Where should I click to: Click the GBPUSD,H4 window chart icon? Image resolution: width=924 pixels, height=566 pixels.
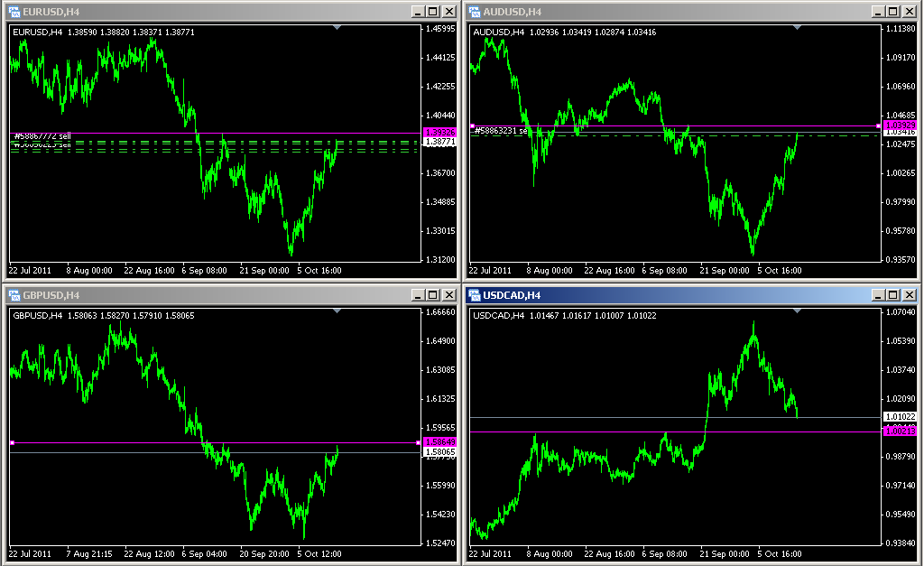tap(14, 295)
